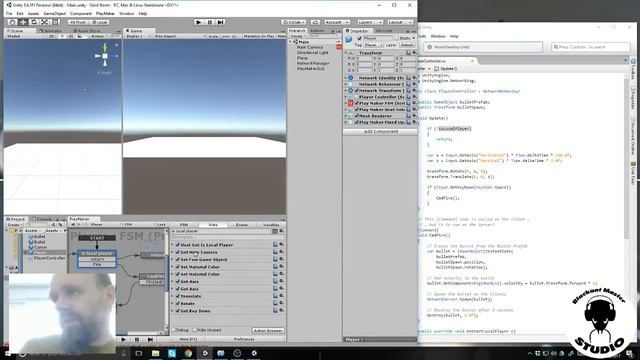Select the Rotate tool in Unity toolbar
640x360 pixels.
click(34, 22)
